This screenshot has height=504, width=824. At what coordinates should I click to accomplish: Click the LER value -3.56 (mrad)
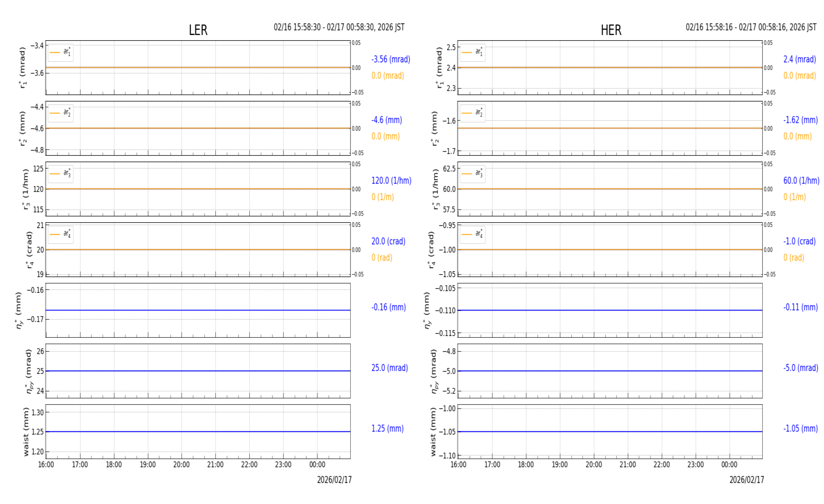coord(391,60)
